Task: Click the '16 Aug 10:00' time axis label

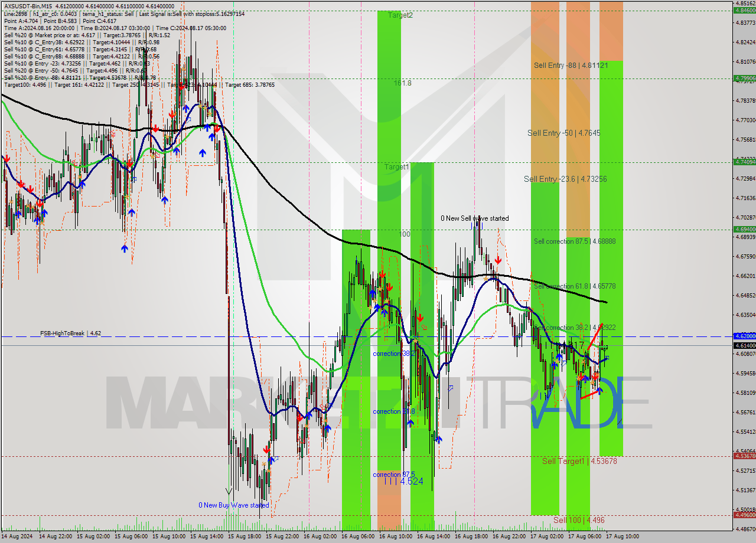Action: (396, 537)
